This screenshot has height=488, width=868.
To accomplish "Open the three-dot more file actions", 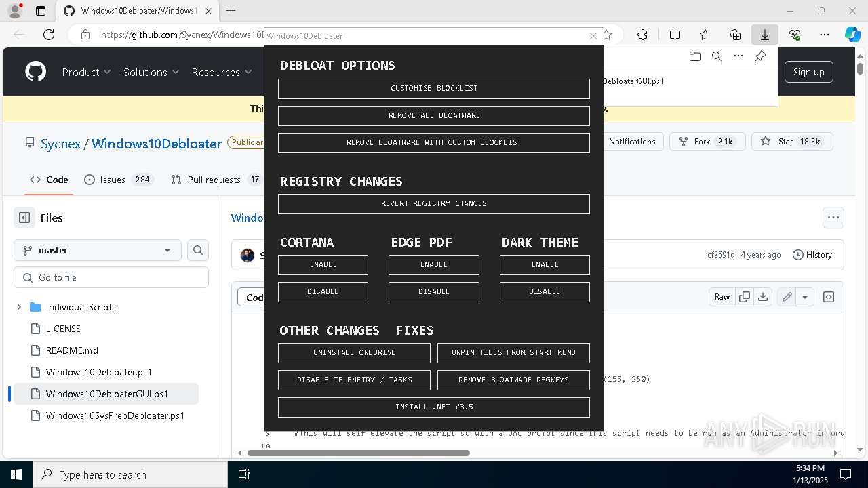I will click(833, 218).
